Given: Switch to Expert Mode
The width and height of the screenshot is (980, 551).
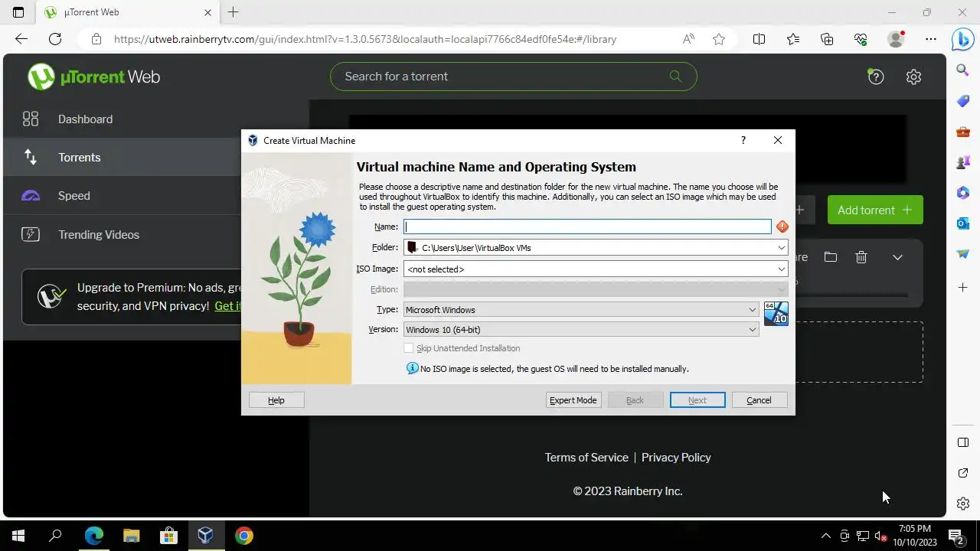Looking at the screenshot, I should pyautogui.click(x=573, y=400).
